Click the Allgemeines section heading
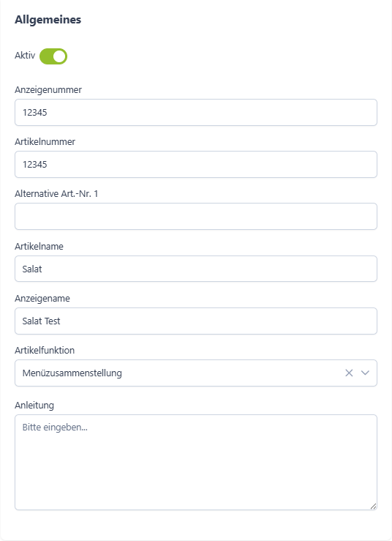Screen dimensions: 392x541 (x=48, y=20)
